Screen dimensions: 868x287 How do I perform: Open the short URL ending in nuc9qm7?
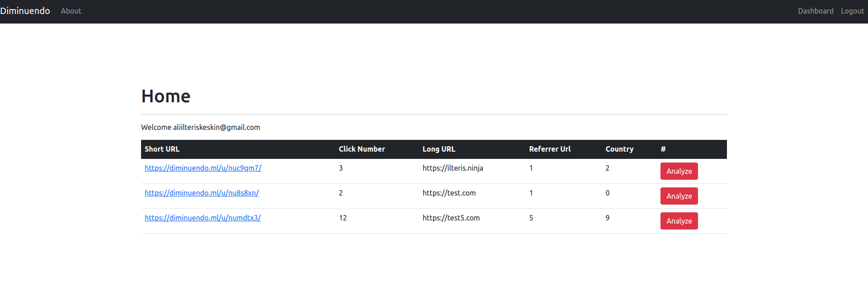[203, 168]
